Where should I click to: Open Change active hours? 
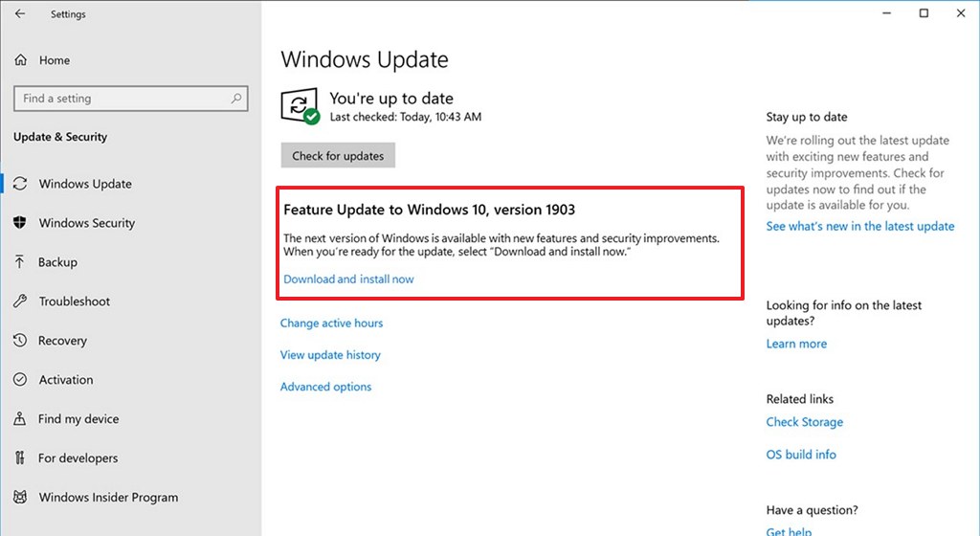tap(331, 323)
